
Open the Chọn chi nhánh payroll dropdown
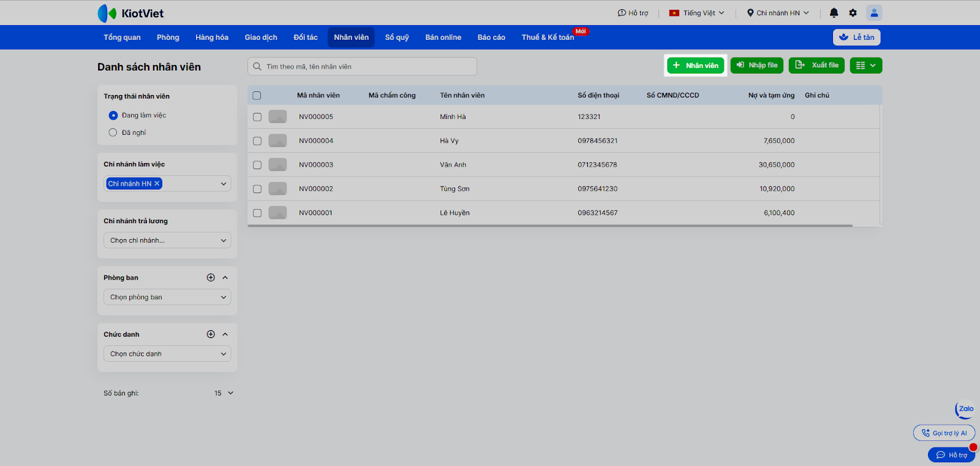pyautogui.click(x=167, y=240)
